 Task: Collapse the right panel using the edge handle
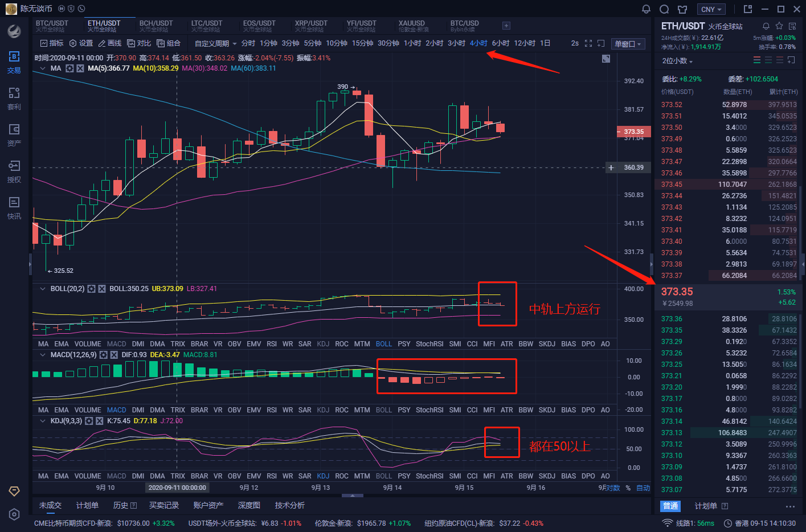click(652, 264)
